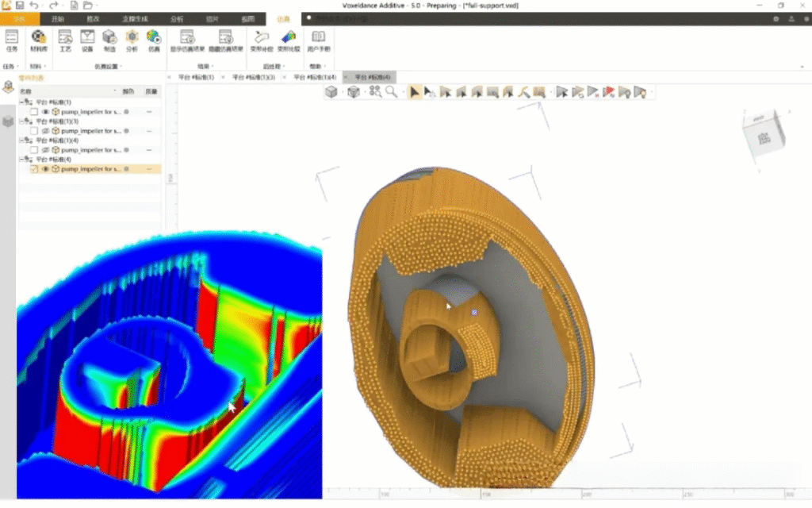Image resolution: width=812 pixels, height=508 pixels.
Task: Toggle eye visibility for pump_impeller under 平台 #标准(1)(3)
Action: pos(45,131)
